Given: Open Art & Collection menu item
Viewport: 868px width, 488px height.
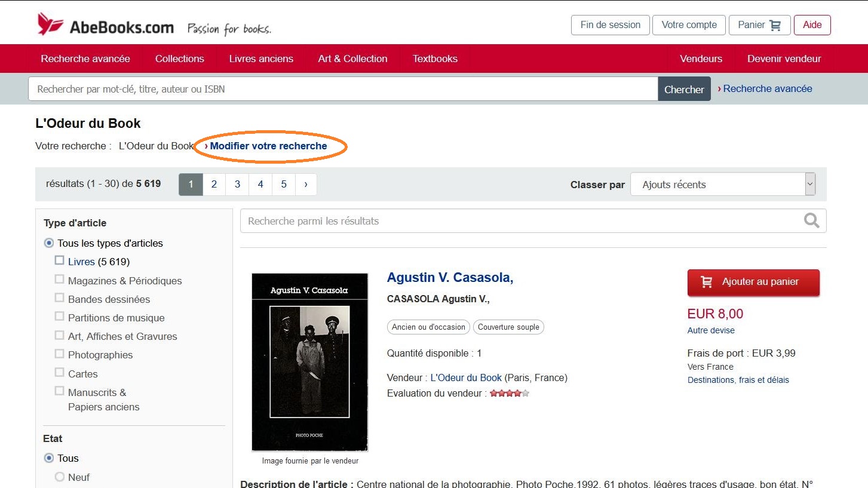Looking at the screenshot, I should (352, 59).
